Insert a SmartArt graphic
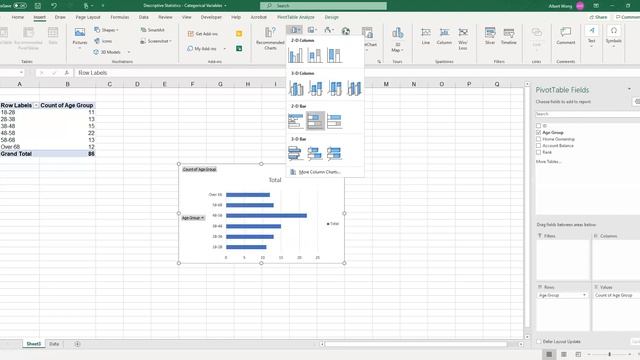The image size is (640, 360). pyautogui.click(x=152, y=30)
